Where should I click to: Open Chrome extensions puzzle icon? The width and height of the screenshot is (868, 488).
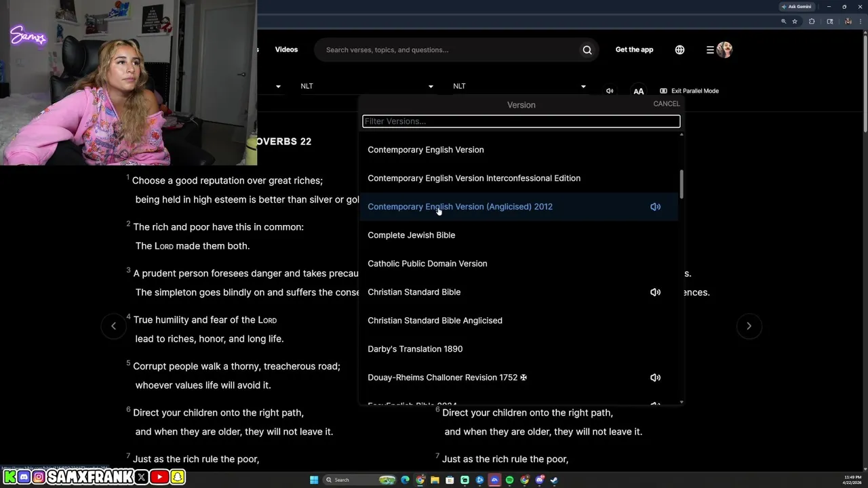pos(812,21)
